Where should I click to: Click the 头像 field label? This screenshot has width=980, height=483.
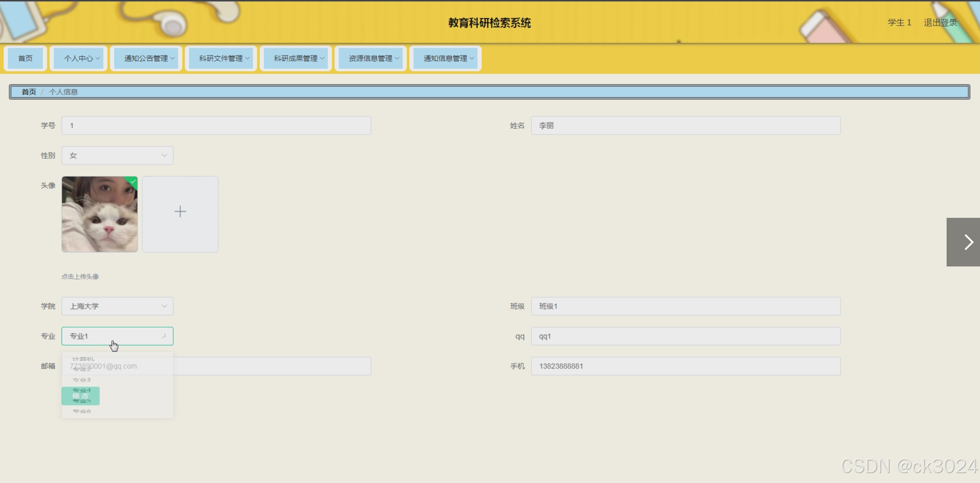[x=48, y=185]
